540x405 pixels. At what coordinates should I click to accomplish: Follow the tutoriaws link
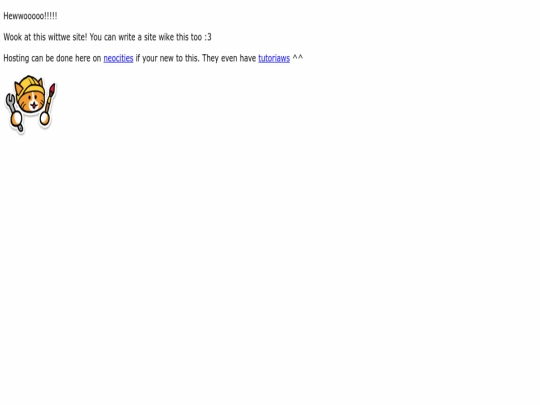[x=274, y=58]
